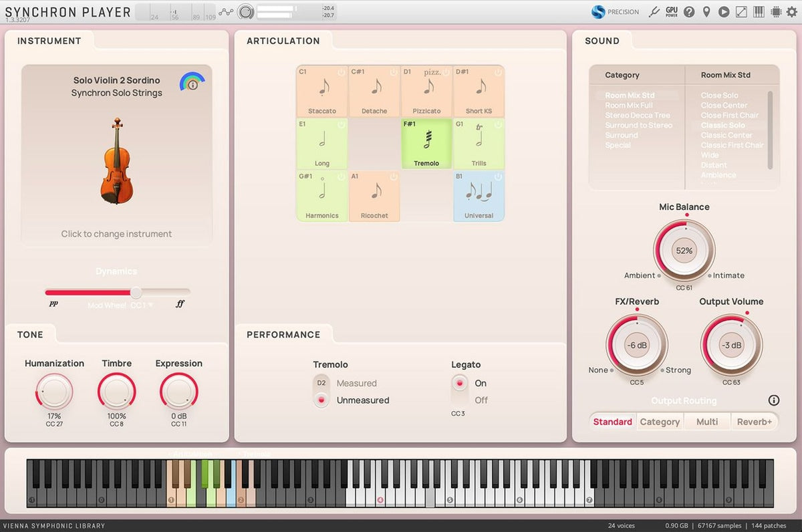Select Ambience preset

click(718, 175)
